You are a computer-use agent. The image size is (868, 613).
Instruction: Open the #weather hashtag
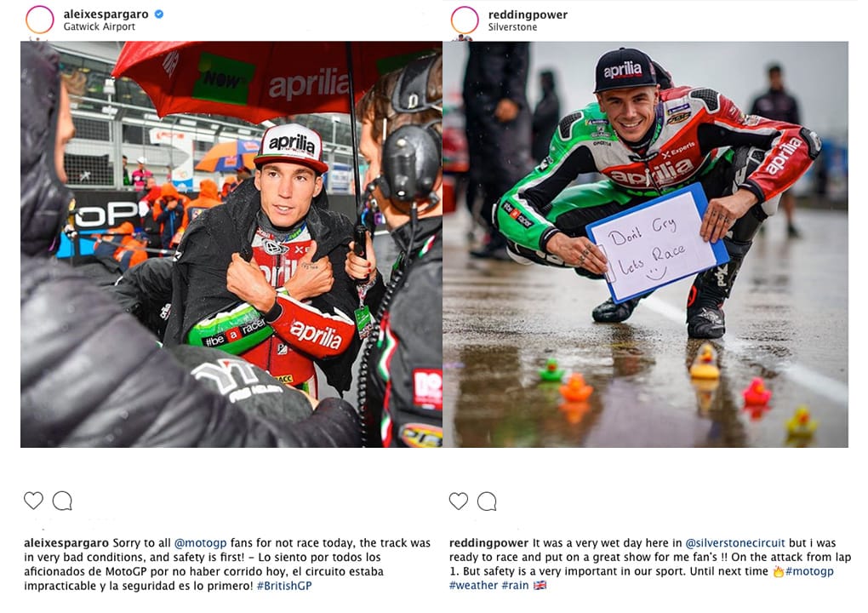tap(473, 585)
